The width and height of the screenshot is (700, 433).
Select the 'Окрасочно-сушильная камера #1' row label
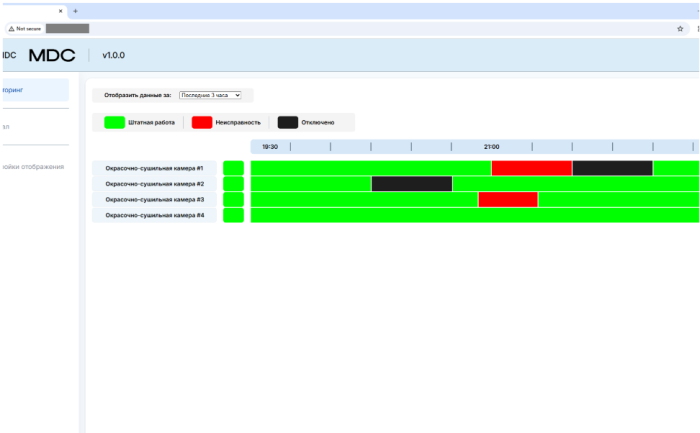154,168
